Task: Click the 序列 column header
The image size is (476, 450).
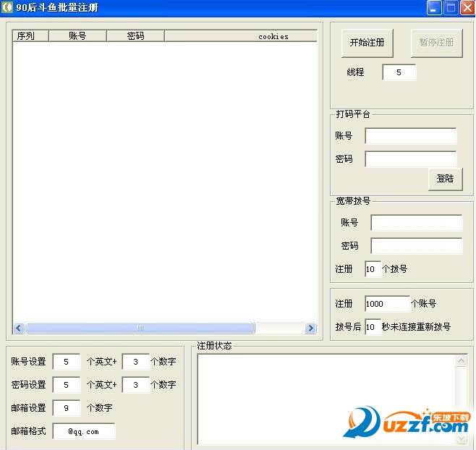Action: click(x=30, y=36)
